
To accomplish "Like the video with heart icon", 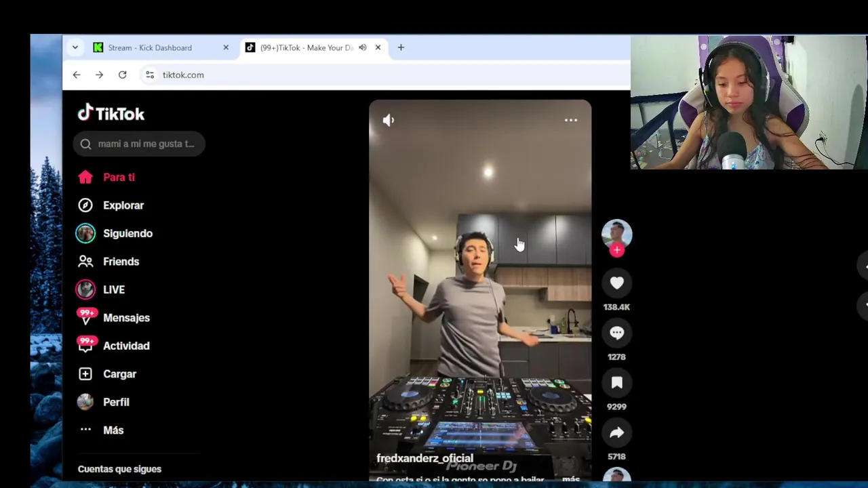I will 616,283.
